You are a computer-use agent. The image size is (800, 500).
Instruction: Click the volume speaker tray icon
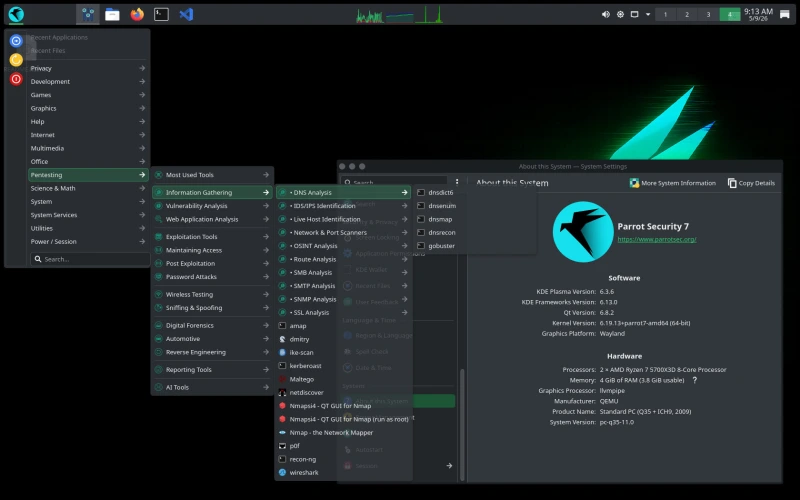606,14
